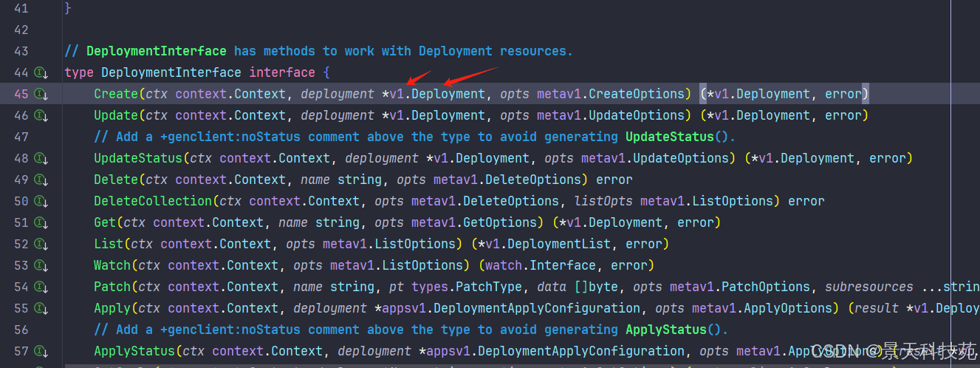
Task: Show implementations via line 49 gutter icon
Action: coord(41,180)
